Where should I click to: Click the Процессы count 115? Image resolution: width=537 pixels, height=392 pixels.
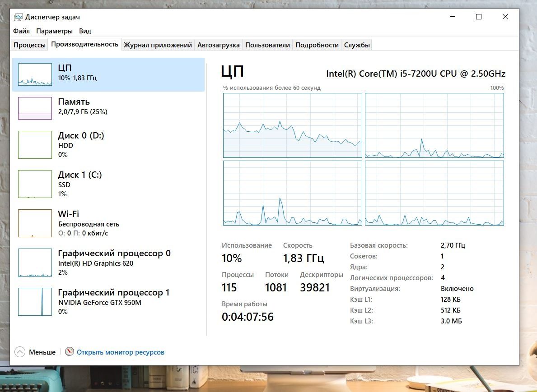click(x=229, y=287)
